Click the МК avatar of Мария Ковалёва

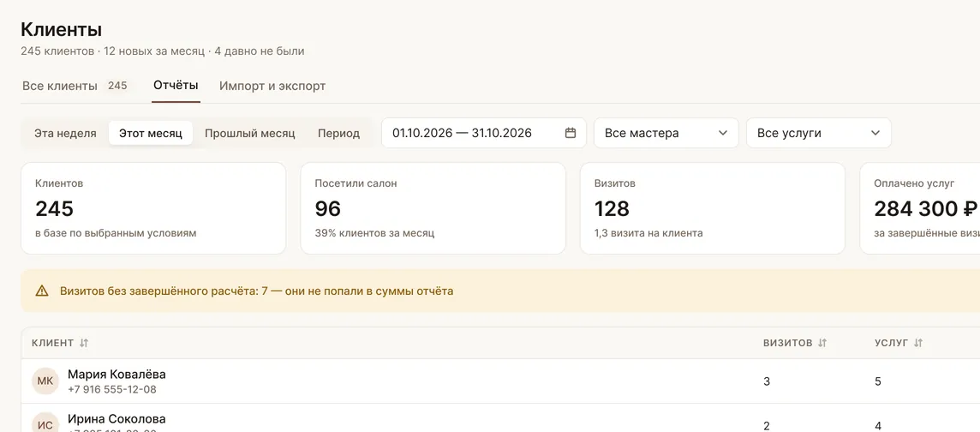click(45, 381)
